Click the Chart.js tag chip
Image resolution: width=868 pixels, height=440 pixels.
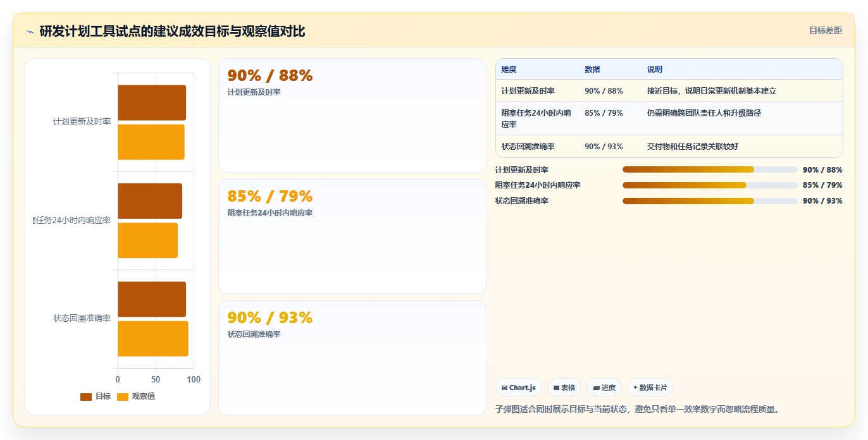coord(518,388)
